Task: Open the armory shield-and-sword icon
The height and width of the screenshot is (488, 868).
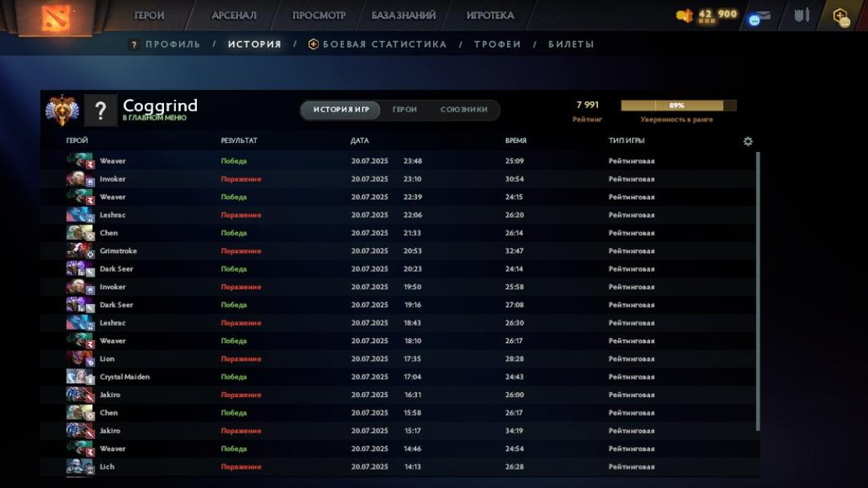Action: click(x=801, y=15)
